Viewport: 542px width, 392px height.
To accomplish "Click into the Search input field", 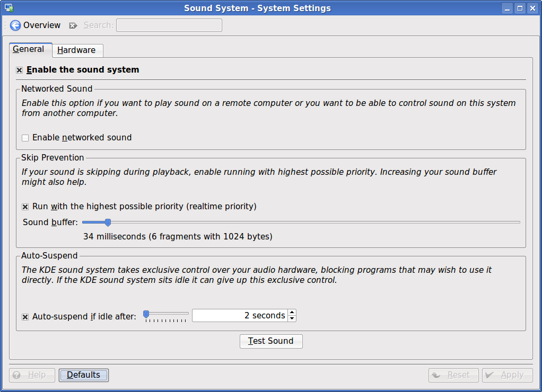I will pos(169,25).
